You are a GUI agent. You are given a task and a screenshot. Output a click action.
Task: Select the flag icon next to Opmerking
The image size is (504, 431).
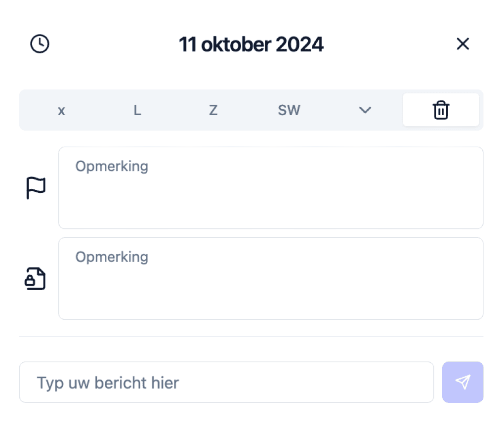pyautogui.click(x=36, y=188)
